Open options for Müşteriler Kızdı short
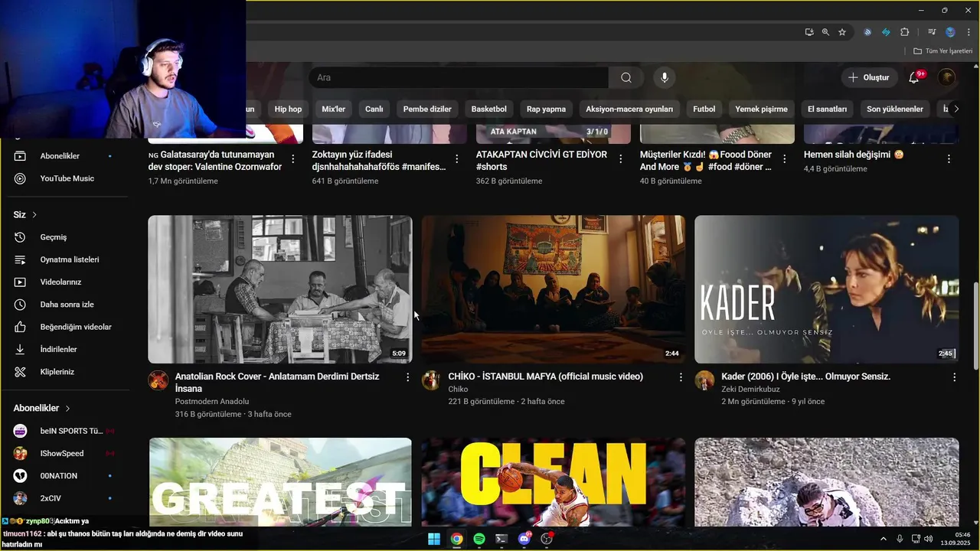 click(x=785, y=159)
